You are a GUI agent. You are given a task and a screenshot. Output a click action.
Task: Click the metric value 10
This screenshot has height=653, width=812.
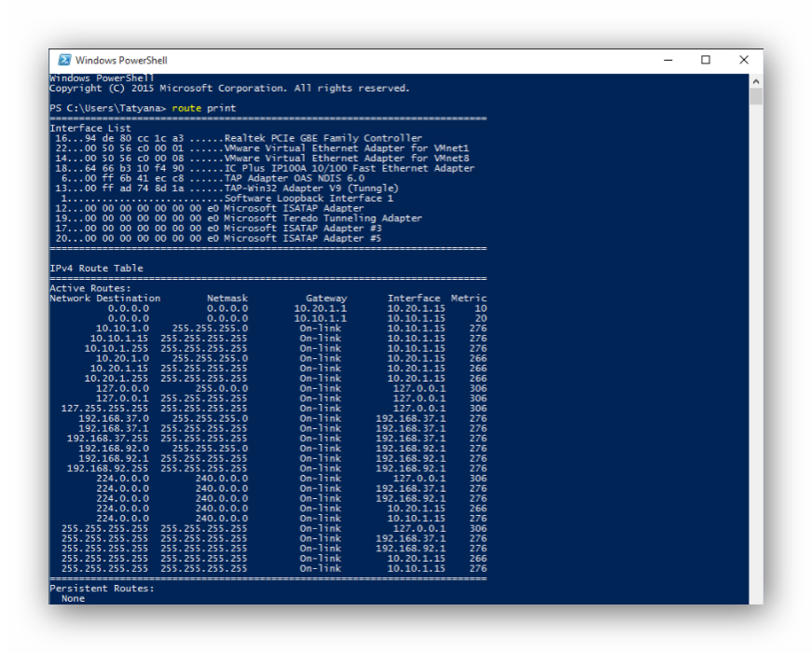[x=480, y=309]
